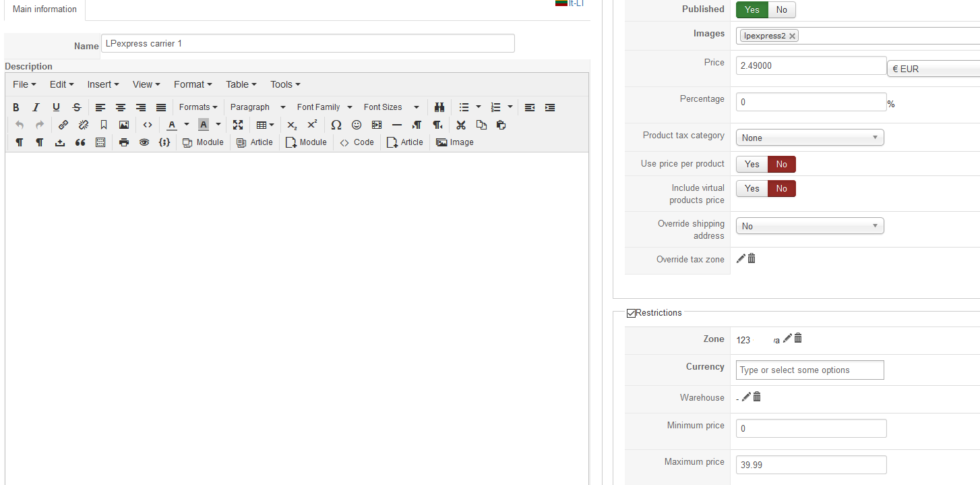Open the Product tax category dropdown
The width and height of the screenshot is (980, 485).
coord(809,138)
